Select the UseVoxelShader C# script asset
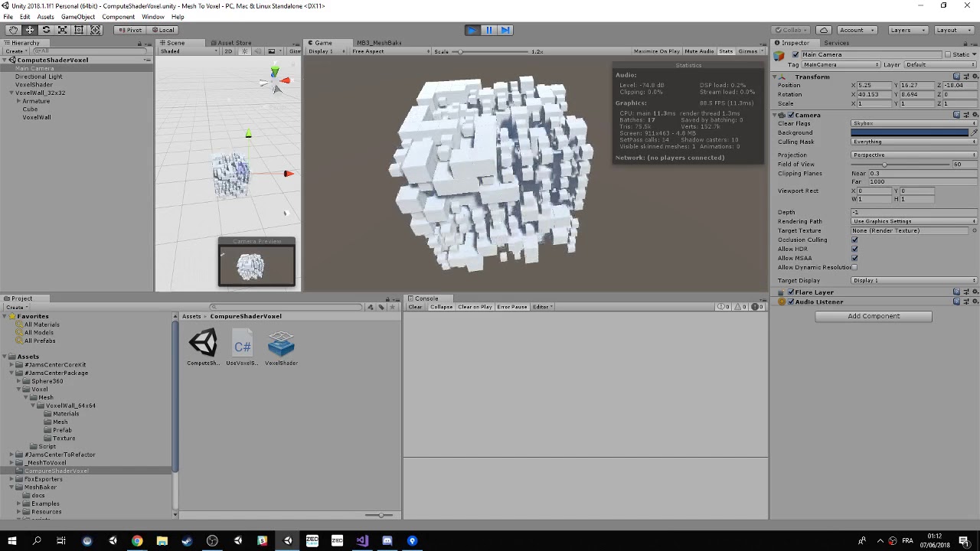This screenshot has width=980, height=551. (x=242, y=344)
